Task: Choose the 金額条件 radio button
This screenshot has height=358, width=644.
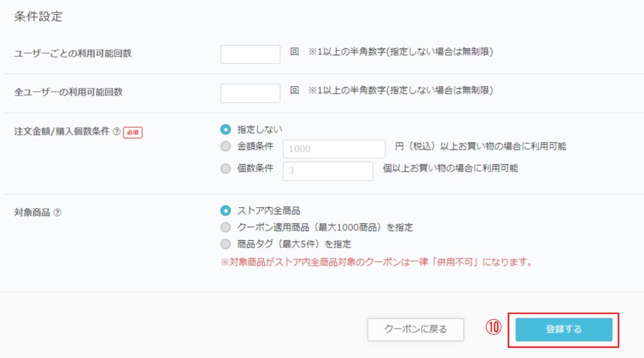Action: coord(226,146)
